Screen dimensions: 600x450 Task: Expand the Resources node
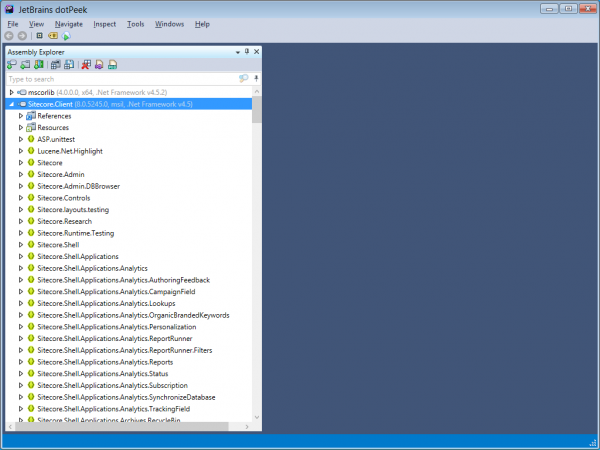tap(21, 127)
